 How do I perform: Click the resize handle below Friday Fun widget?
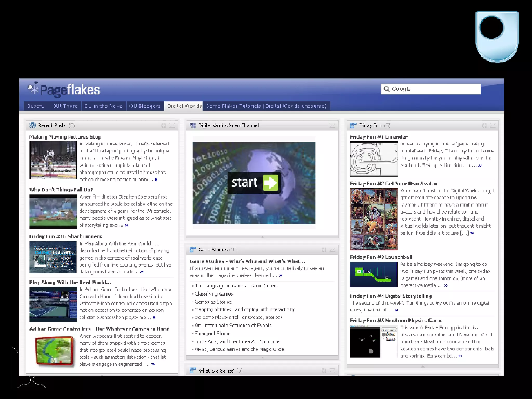tap(423, 367)
